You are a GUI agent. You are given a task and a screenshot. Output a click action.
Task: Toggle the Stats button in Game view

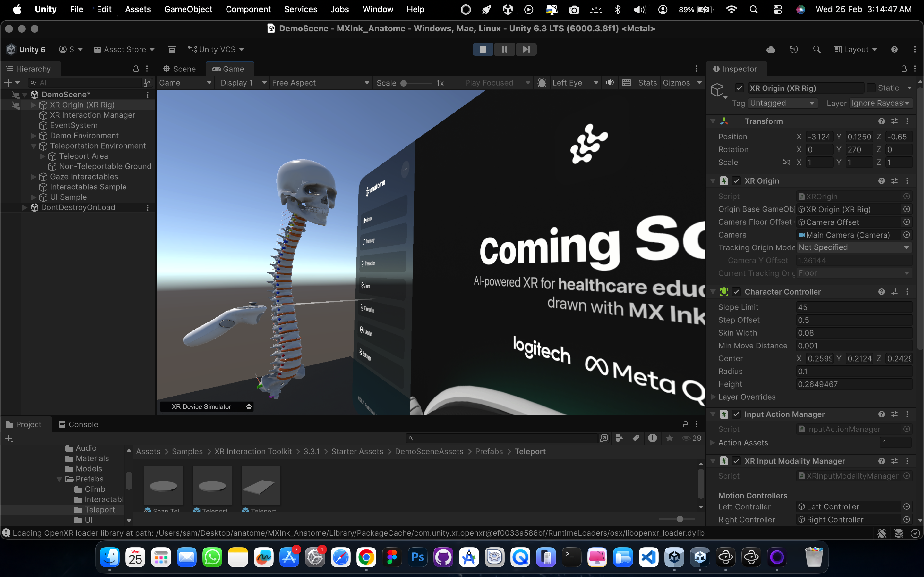pyautogui.click(x=647, y=83)
